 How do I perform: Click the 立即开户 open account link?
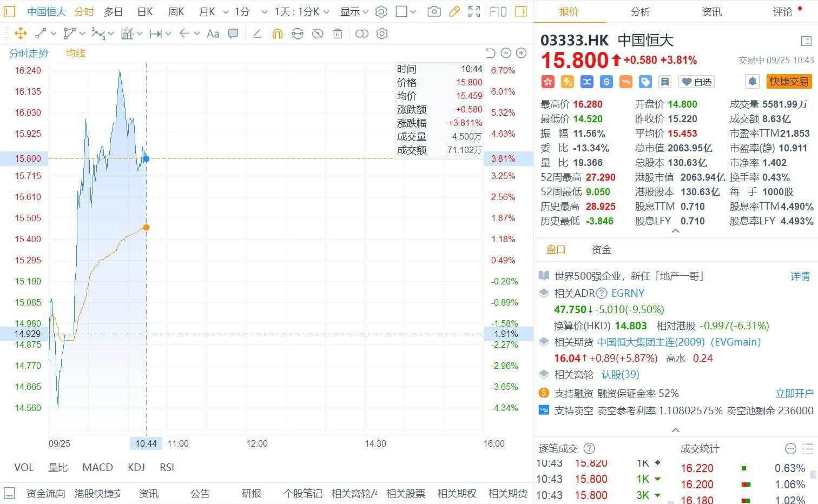click(794, 393)
